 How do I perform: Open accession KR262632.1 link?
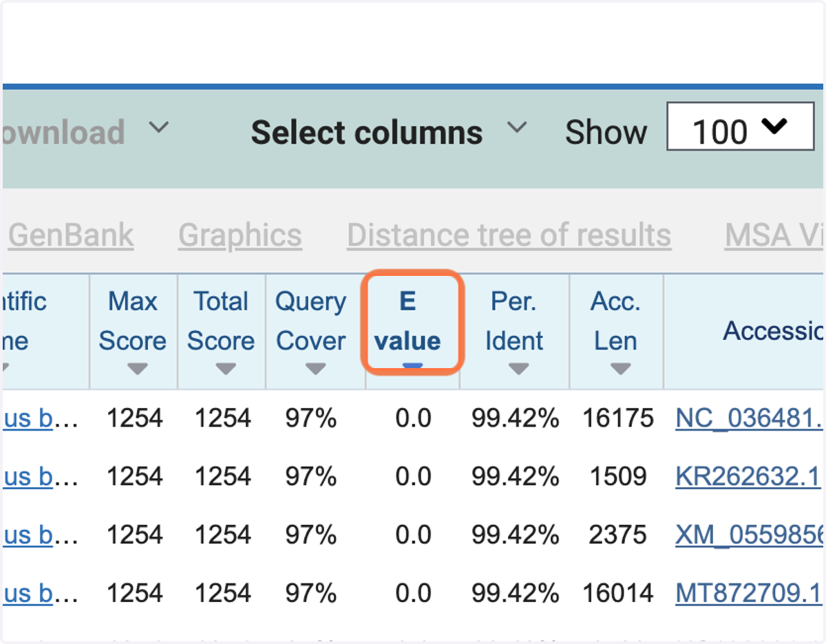click(x=748, y=476)
